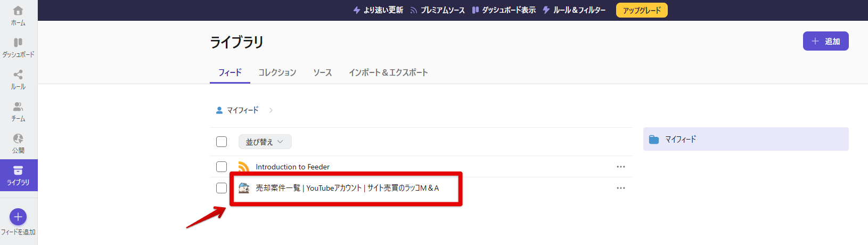
Task: Open the チーム sidebar item
Action: click(18, 111)
